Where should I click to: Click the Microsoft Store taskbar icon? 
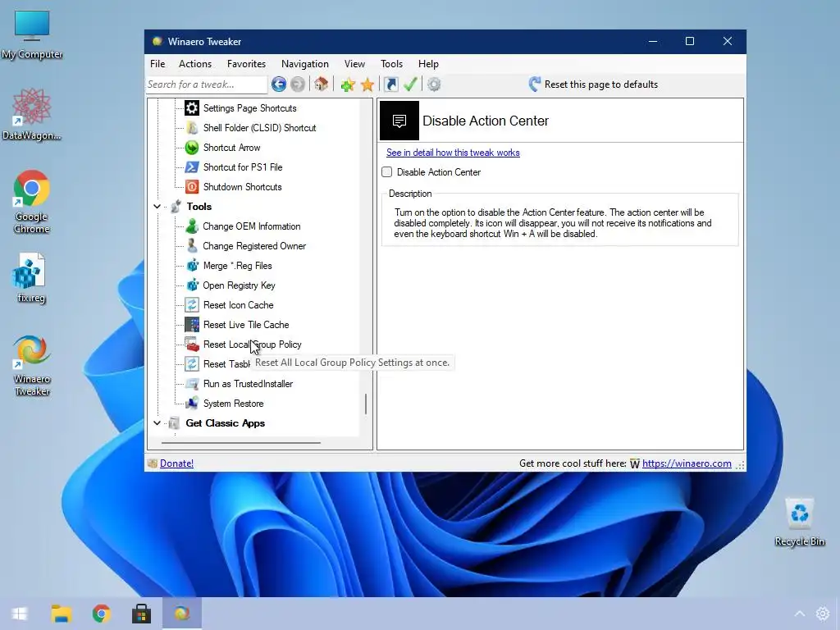[x=141, y=614]
